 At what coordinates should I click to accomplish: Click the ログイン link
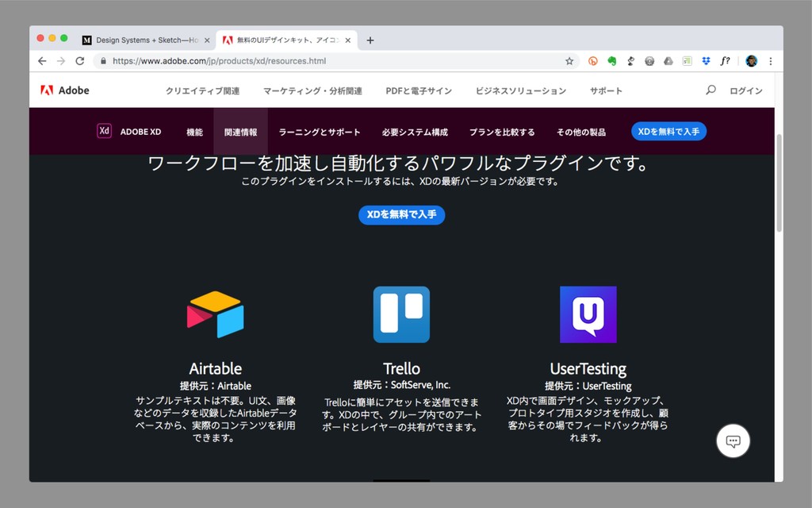[x=745, y=90]
